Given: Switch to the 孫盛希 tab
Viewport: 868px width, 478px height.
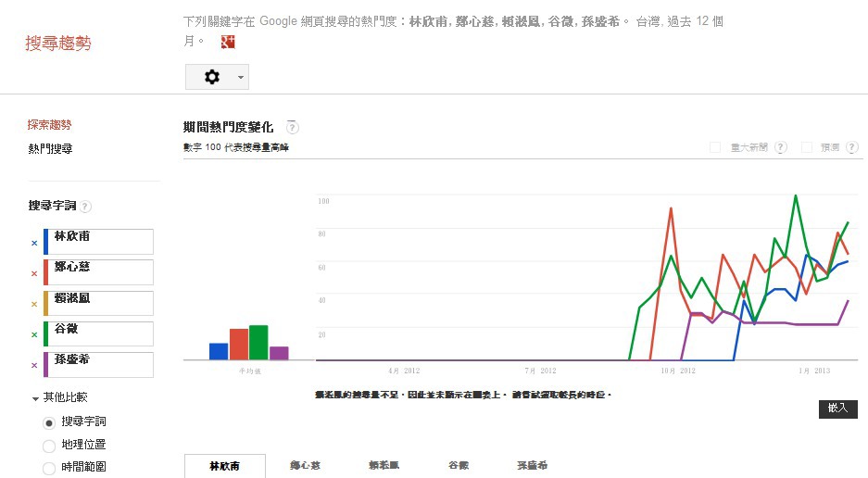Looking at the screenshot, I should (532, 465).
